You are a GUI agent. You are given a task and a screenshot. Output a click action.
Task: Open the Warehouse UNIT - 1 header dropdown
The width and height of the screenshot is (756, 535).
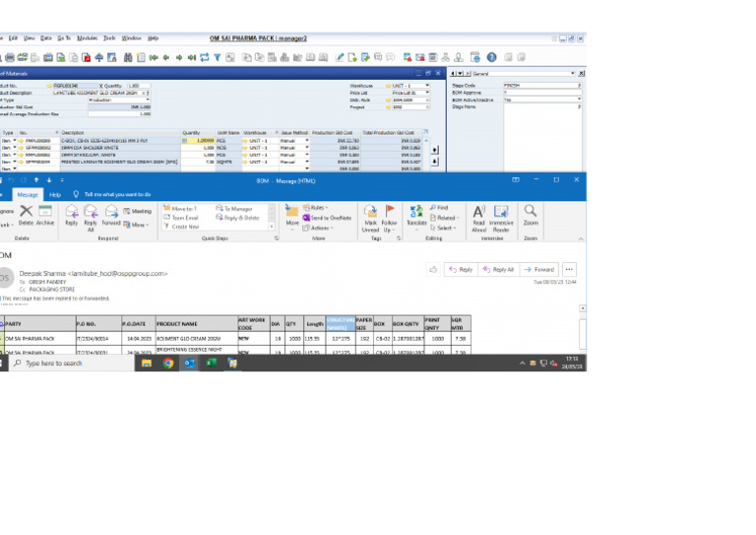pos(427,86)
